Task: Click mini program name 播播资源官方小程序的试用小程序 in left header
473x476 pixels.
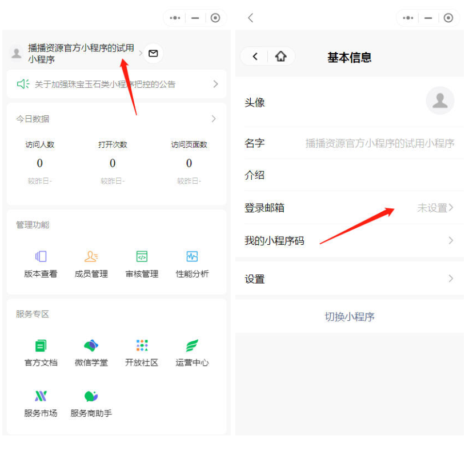Action: [81, 54]
